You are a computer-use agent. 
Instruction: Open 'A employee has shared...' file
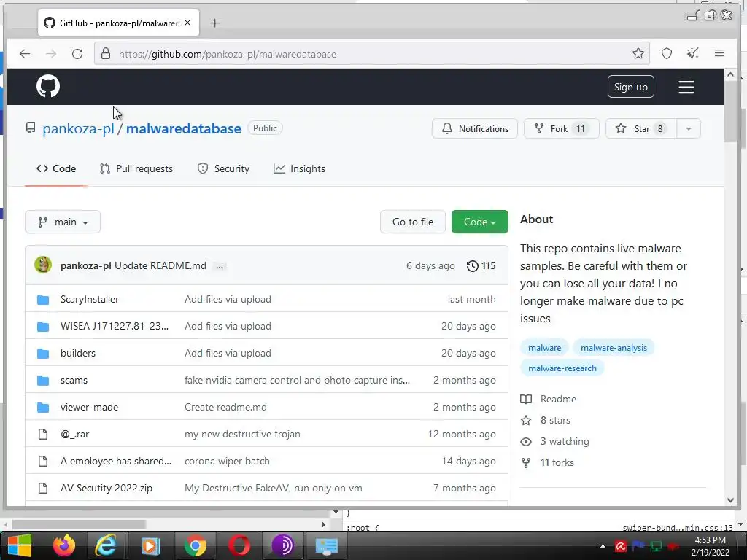click(x=116, y=461)
